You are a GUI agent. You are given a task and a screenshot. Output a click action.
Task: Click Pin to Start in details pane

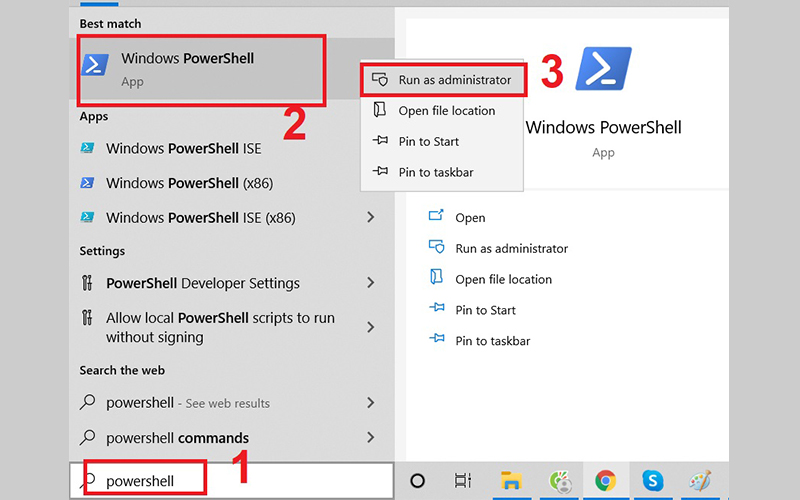pyautogui.click(x=485, y=310)
